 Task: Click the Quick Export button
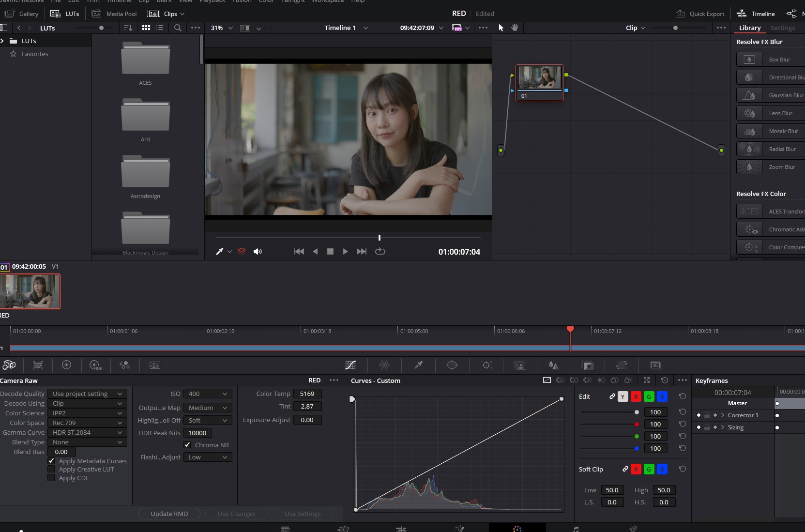click(700, 14)
